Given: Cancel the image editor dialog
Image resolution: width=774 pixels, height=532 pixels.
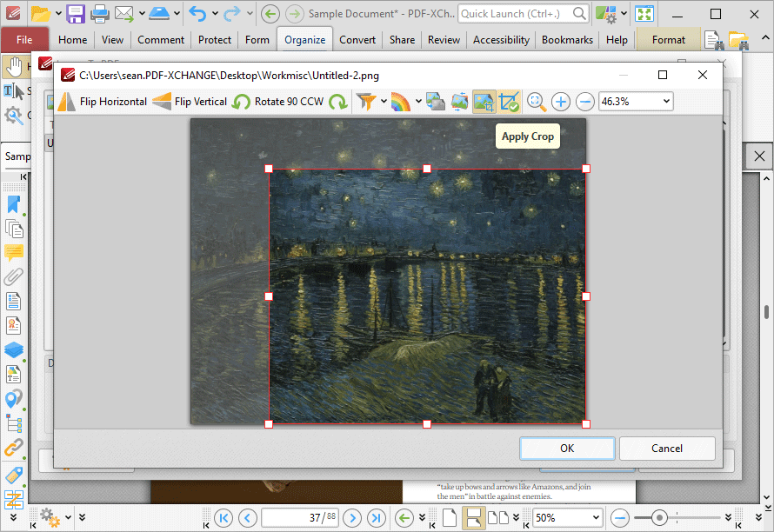Looking at the screenshot, I should point(667,448).
